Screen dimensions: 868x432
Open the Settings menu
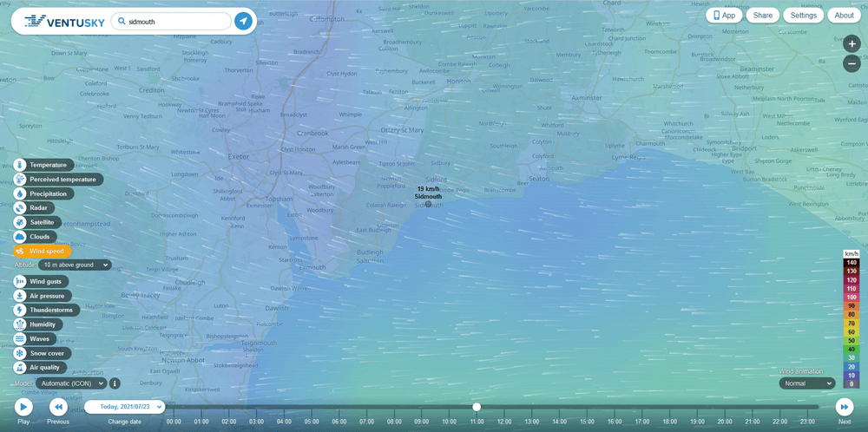pos(803,16)
